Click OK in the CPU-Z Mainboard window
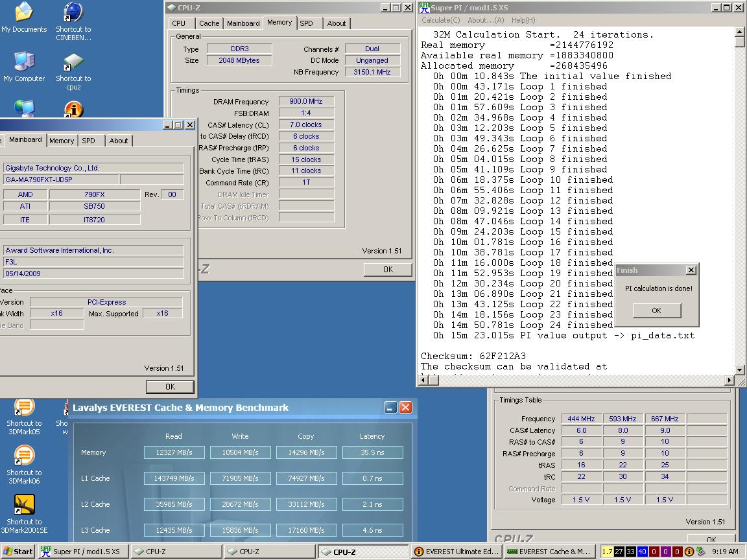The image size is (747, 560). (170, 387)
